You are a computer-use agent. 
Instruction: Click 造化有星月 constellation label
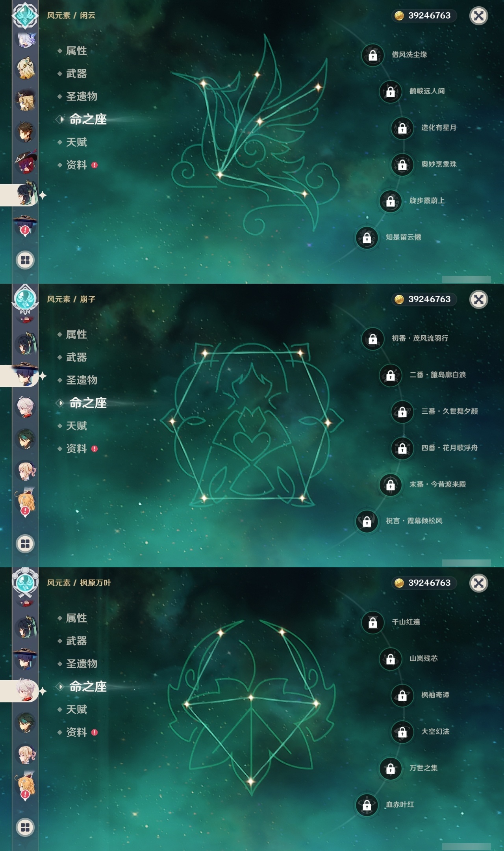439,128
